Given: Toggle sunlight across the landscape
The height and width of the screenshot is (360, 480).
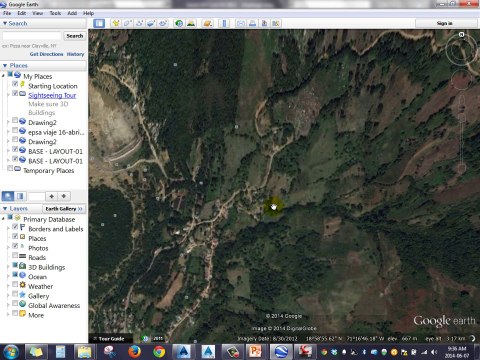Looking at the screenshot, I should pyautogui.click(x=191, y=23).
